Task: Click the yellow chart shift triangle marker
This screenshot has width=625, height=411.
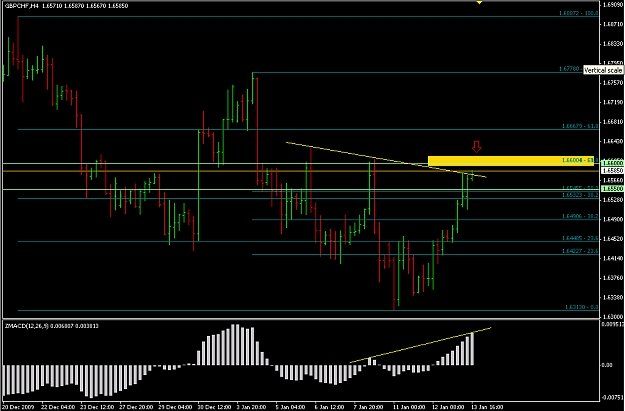Action: (x=480, y=2)
